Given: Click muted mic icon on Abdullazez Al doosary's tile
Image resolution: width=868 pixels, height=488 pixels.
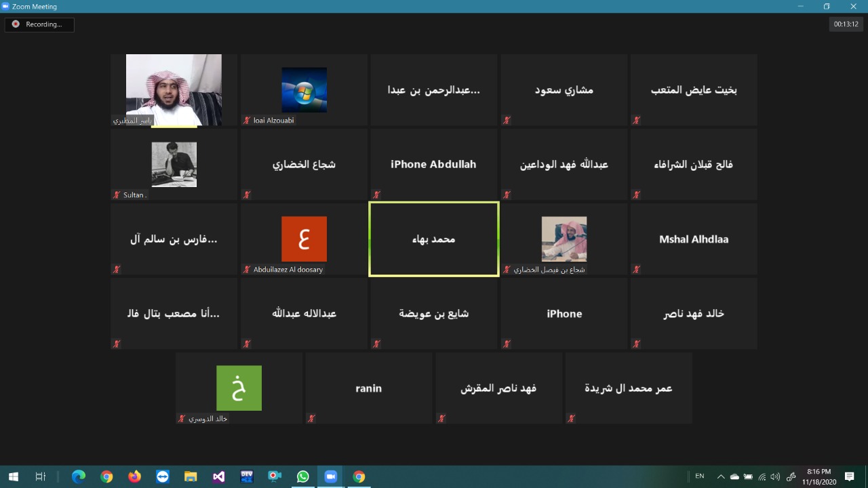Looking at the screenshot, I should point(247,270).
